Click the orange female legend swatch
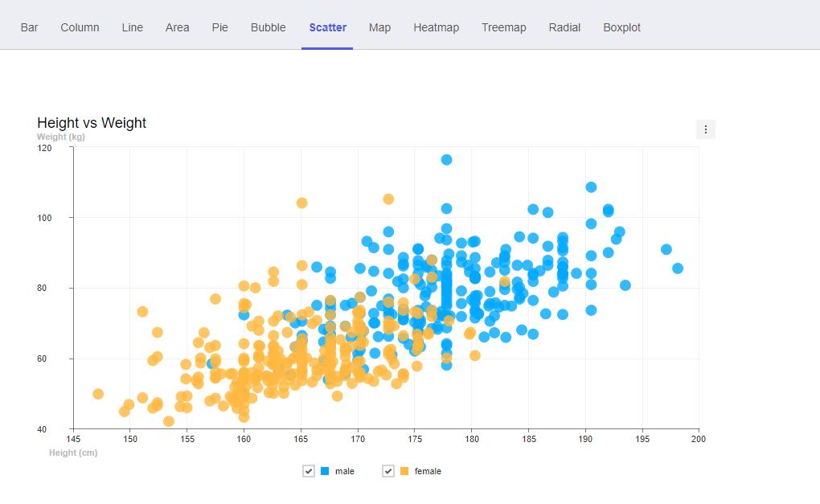The height and width of the screenshot is (504, 820). coord(404,471)
